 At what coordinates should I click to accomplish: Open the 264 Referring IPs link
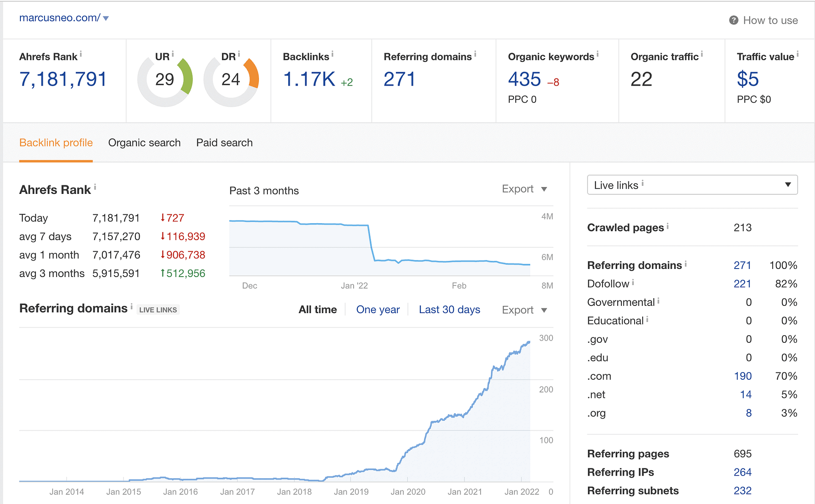pyautogui.click(x=742, y=472)
